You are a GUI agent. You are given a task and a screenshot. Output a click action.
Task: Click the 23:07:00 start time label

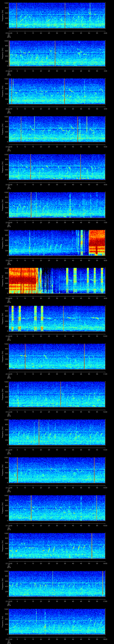(x=9, y=260)
